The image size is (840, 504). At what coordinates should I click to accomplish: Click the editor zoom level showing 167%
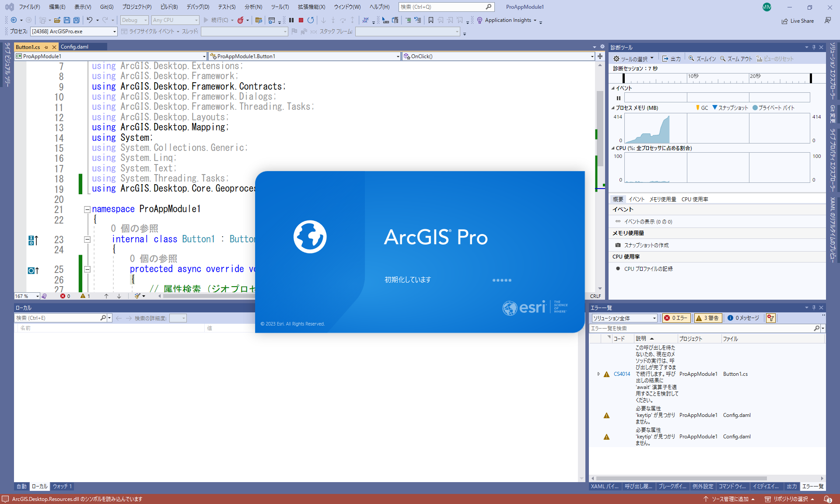24,296
